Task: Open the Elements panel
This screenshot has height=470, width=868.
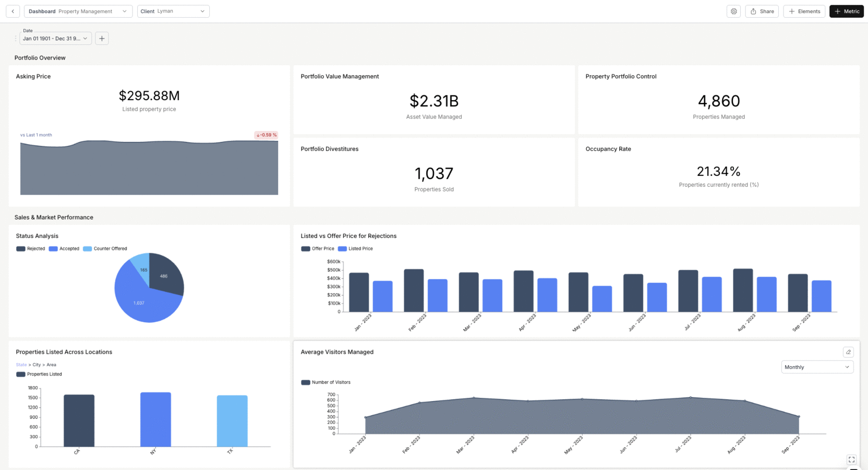Action: pos(804,11)
